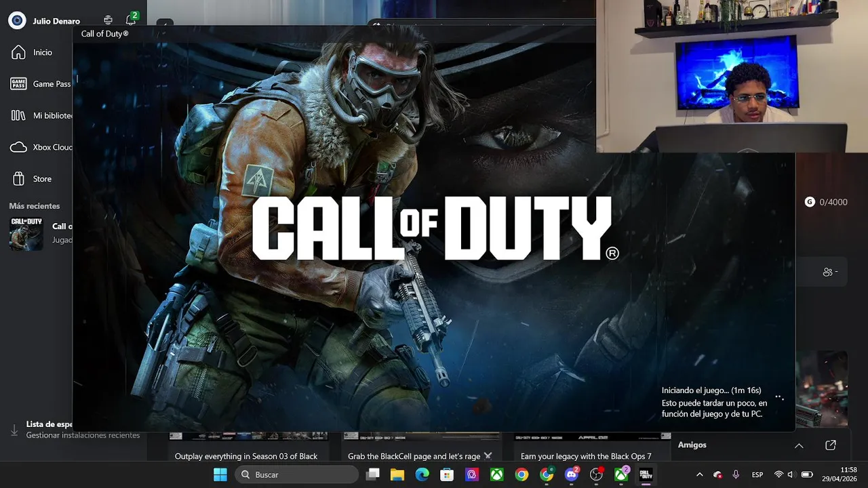Launch Microsoft Edge from the taskbar
Image resolution: width=868 pixels, height=488 pixels.
click(422, 474)
